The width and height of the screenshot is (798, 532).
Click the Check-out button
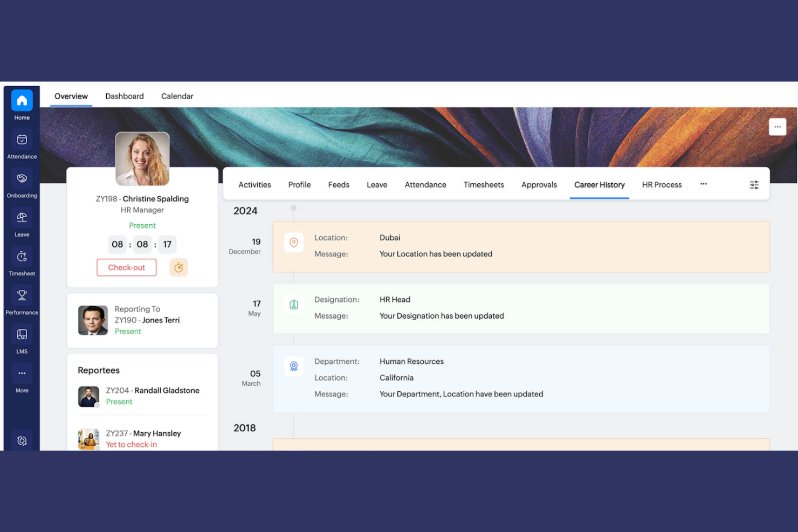click(126, 267)
